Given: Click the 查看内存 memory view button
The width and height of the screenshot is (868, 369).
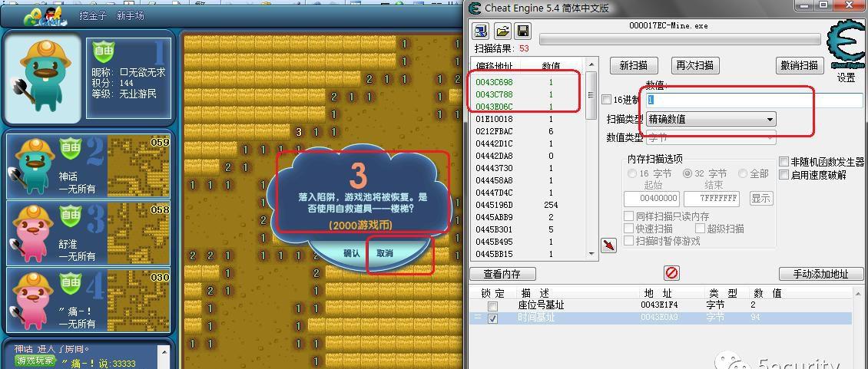Looking at the screenshot, I should [502, 274].
